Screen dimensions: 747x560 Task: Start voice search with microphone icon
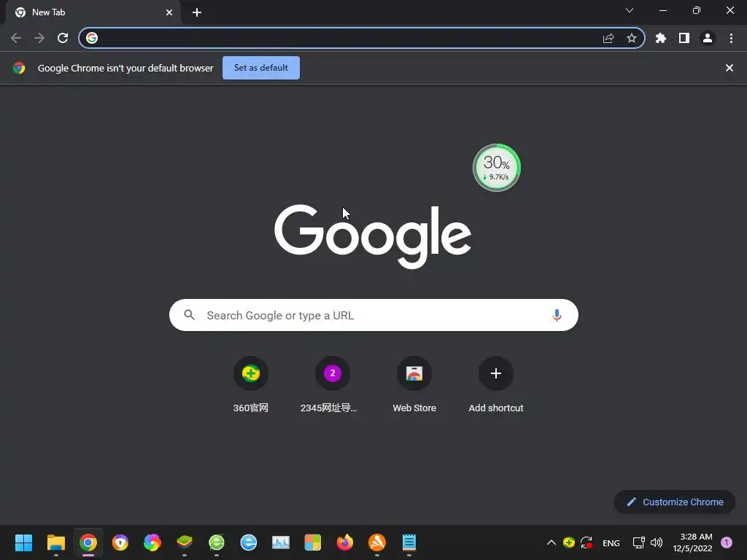557,315
